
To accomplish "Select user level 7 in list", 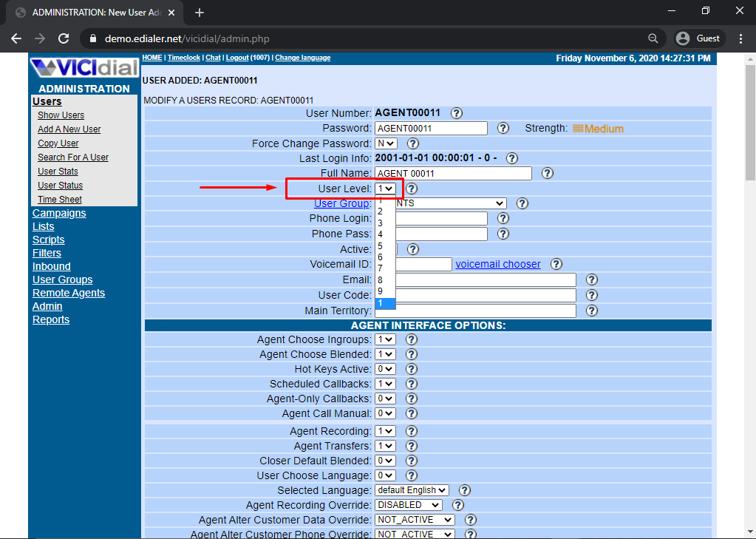I will pos(385,268).
